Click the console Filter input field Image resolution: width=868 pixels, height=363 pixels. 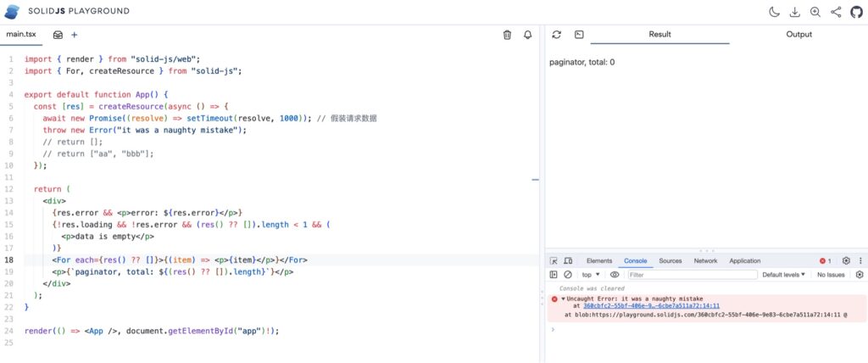pos(691,275)
